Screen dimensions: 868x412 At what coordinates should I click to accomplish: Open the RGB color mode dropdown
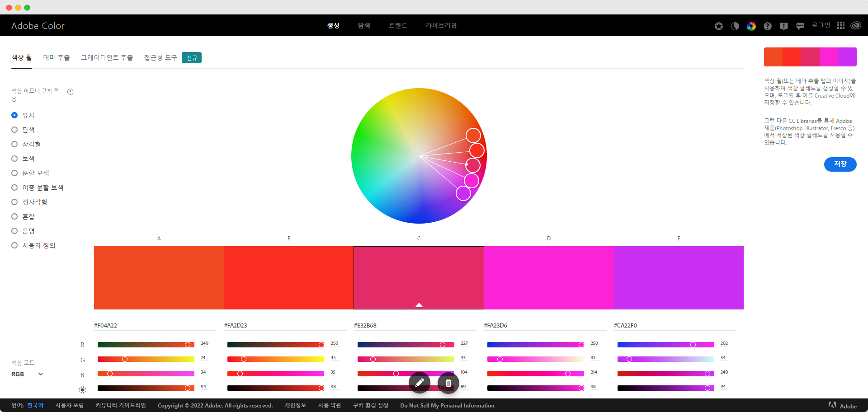coord(27,374)
